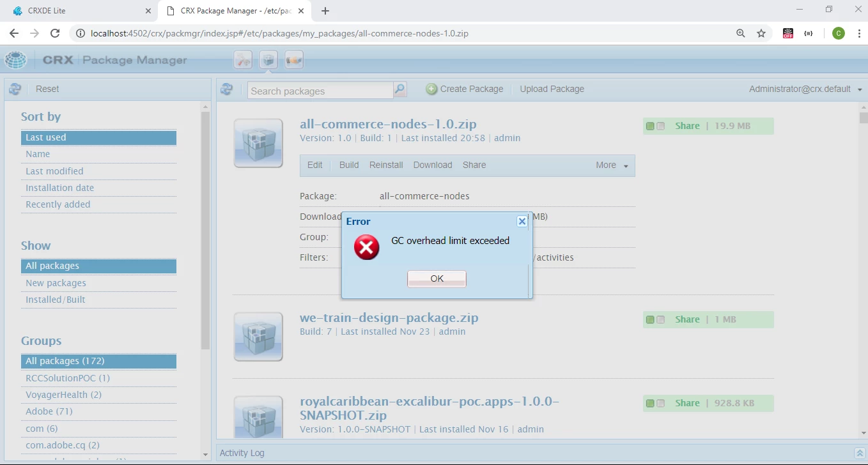The width and height of the screenshot is (868, 465).
Task: Expand the Activity Log panel arrows
Action: pos(859,453)
